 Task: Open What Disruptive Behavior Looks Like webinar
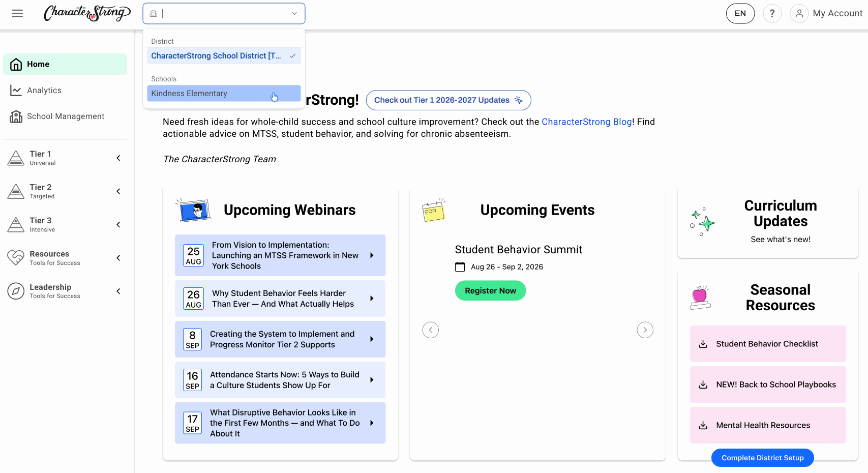280,423
